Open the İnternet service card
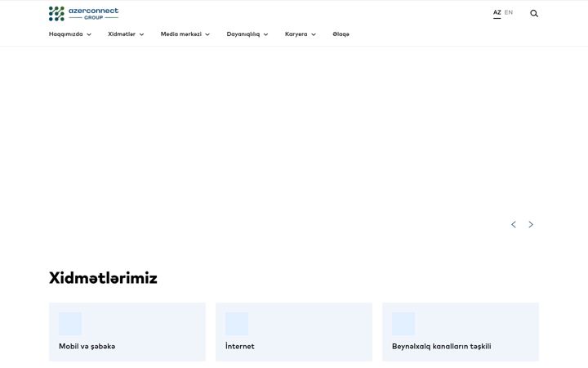588x368 pixels. tap(294, 332)
